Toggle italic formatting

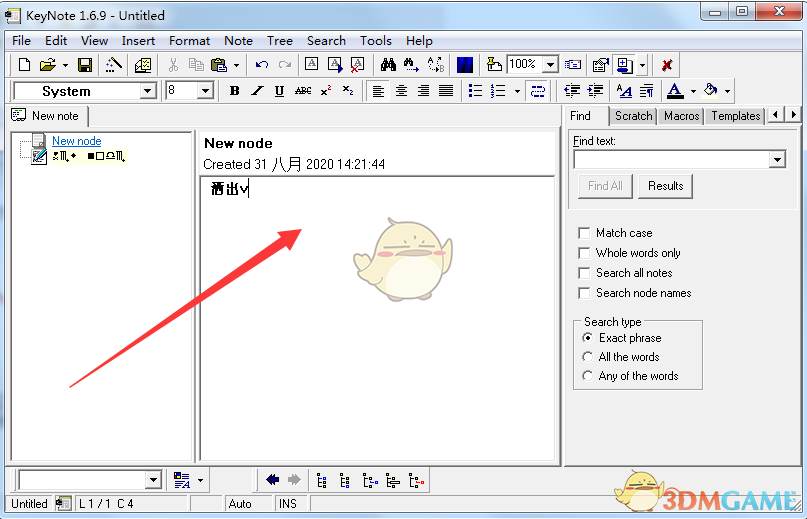pos(257,91)
